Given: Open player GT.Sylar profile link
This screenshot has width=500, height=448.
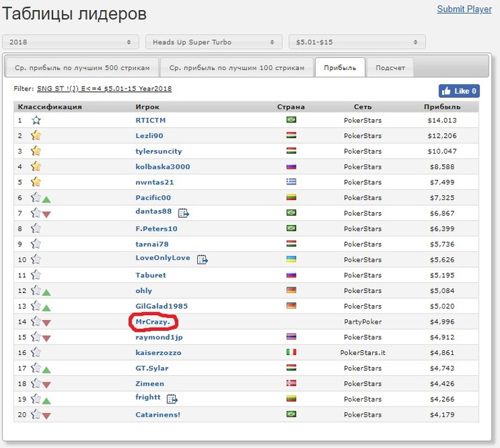Looking at the screenshot, I should pyautogui.click(x=151, y=368).
